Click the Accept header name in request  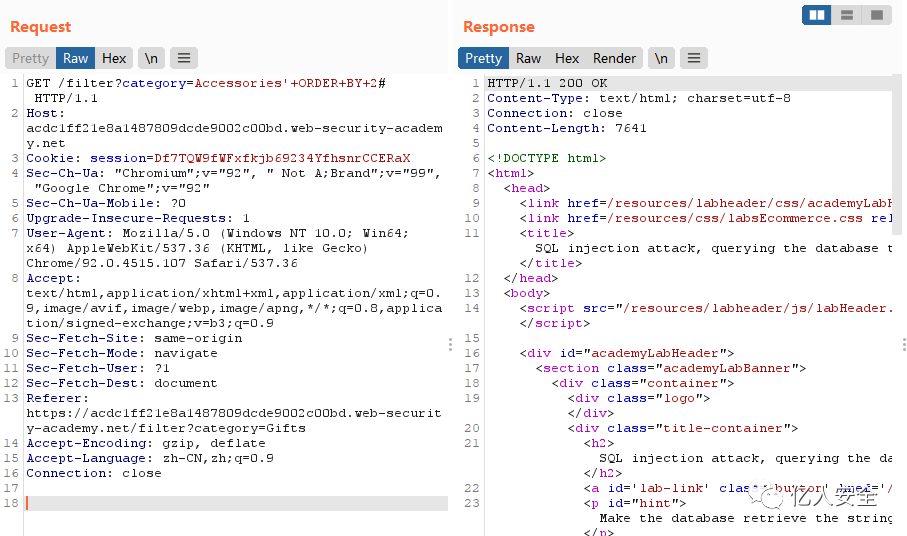(54, 279)
